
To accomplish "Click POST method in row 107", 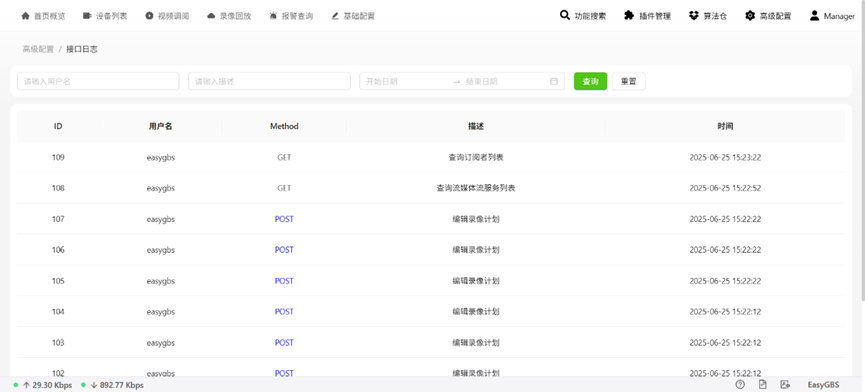I will point(284,219).
